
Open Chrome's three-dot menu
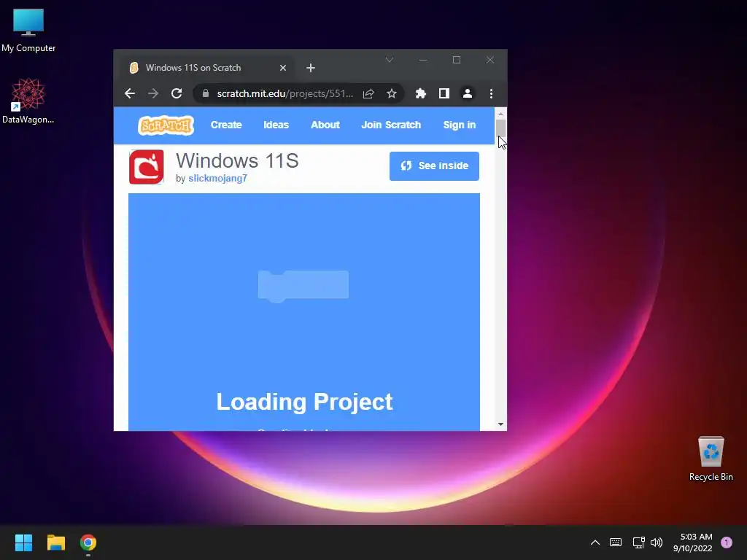491,93
